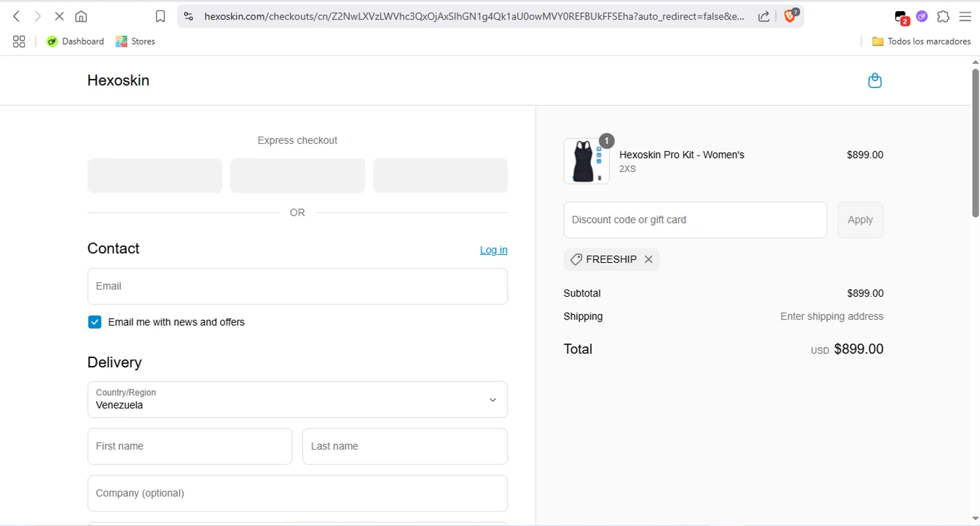Click the share page icon in address bar
This screenshot has height=526, width=980.
click(x=763, y=16)
